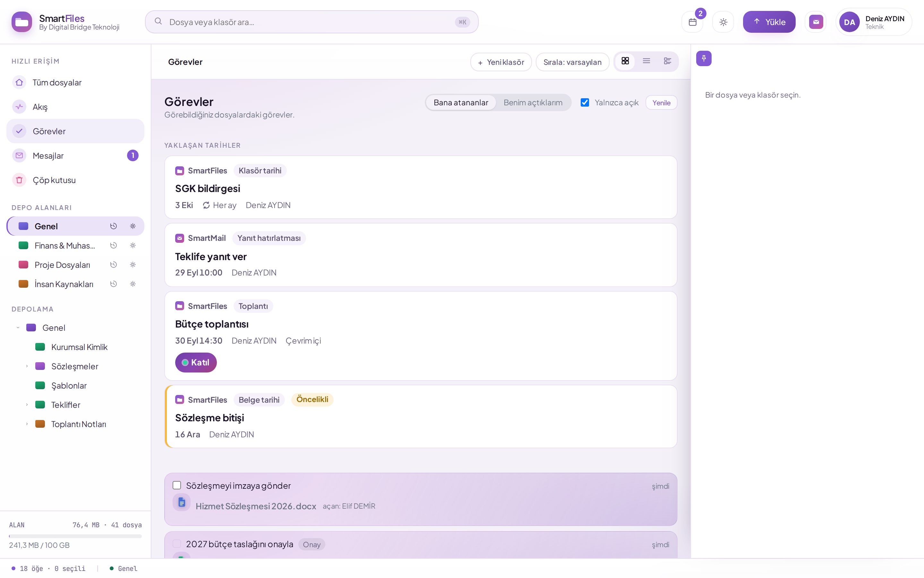Open Akış in quick access

pyautogui.click(x=75, y=107)
